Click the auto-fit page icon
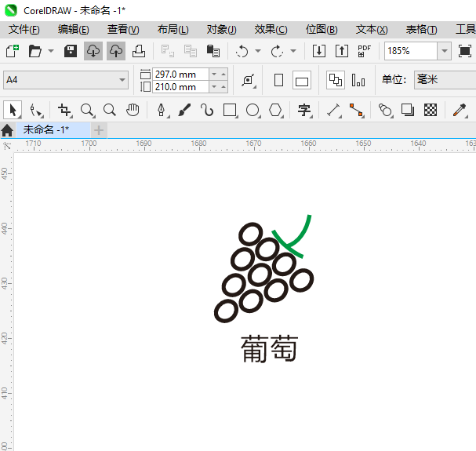This screenshot has width=476, height=451. pos(249,80)
